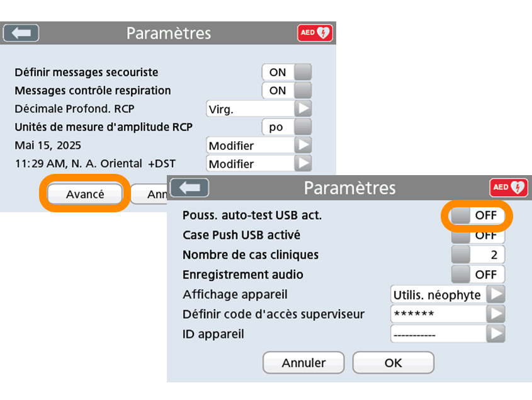Switch Unités de mesure d'amplitude RCP

pyautogui.click(x=286, y=127)
